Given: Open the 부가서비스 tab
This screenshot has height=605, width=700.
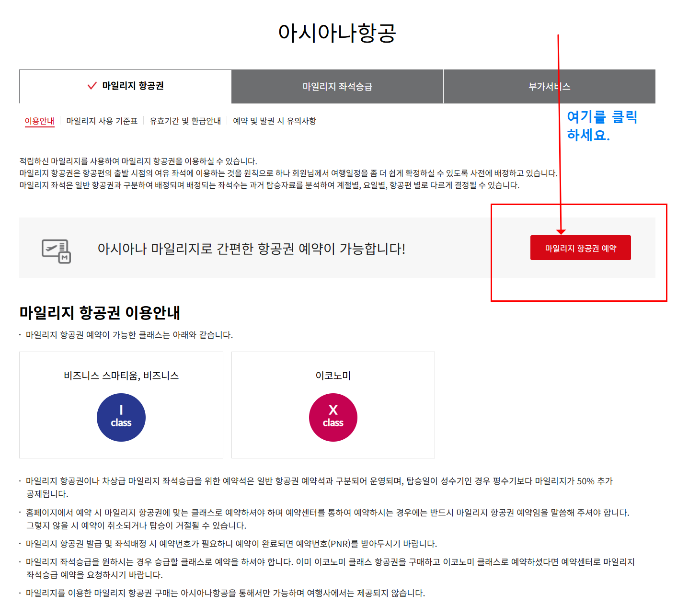Looking at the screenshot, I should [x=550, y=87].
